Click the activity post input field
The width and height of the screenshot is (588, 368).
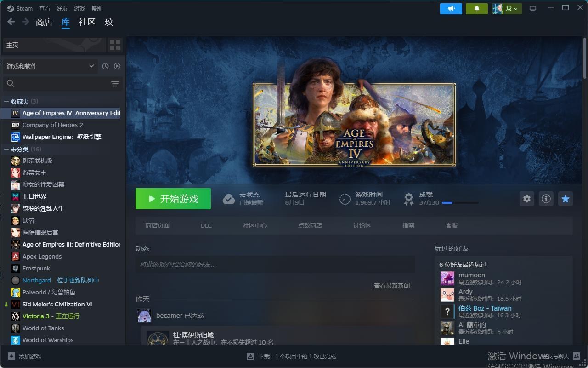point(275,264)
